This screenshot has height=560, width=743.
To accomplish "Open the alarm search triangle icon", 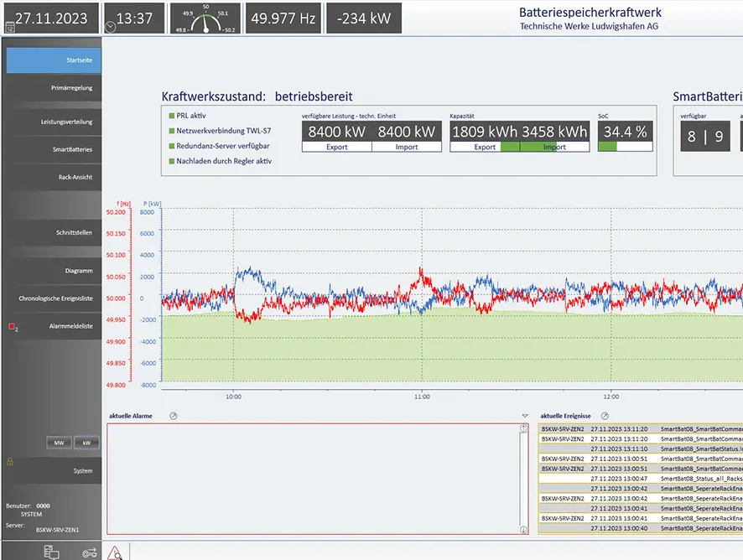I will point(115,552).
